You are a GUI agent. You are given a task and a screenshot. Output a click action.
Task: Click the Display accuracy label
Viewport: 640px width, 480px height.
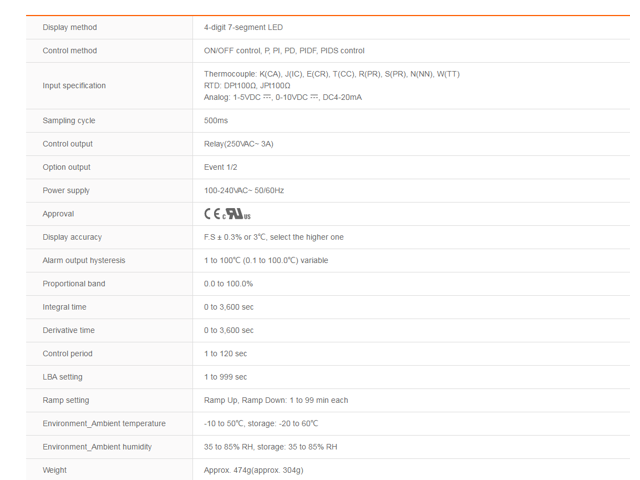[x=72, y=237]
